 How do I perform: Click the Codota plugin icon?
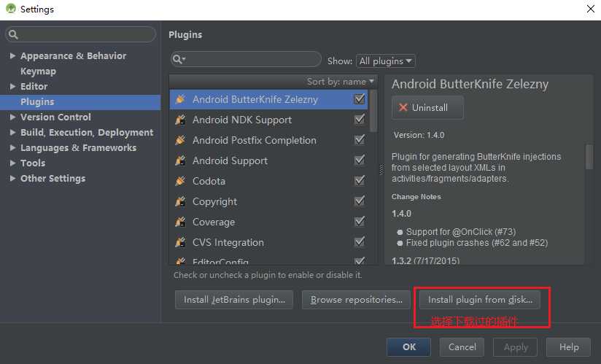click(x=180, y=181)
